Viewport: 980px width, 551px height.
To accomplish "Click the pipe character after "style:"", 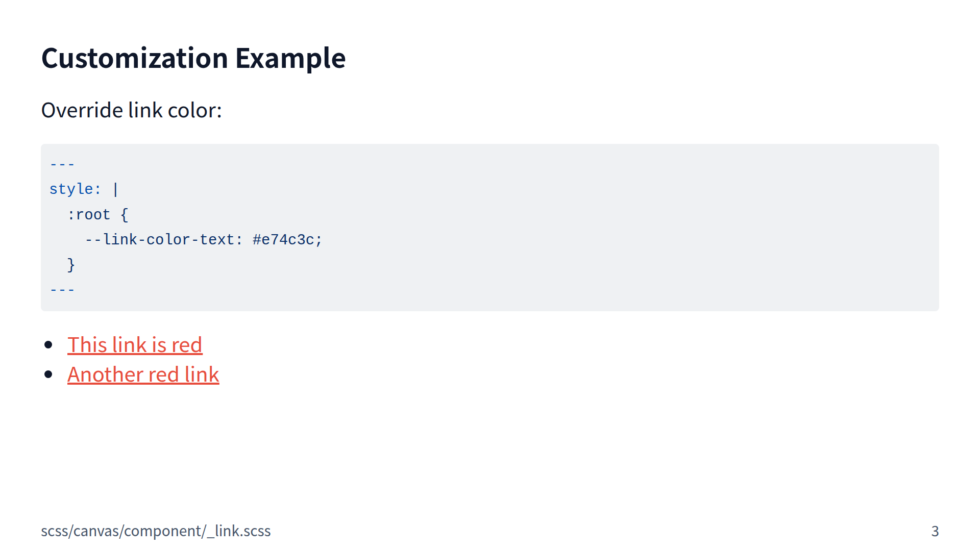I will [115, 189].
